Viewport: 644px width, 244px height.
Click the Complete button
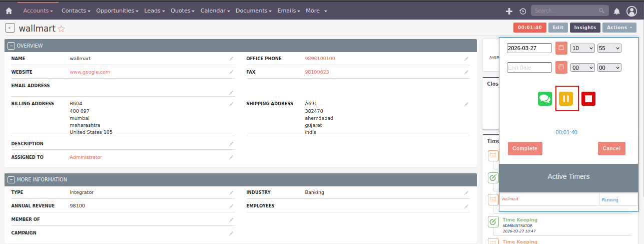tap(525, 148)
